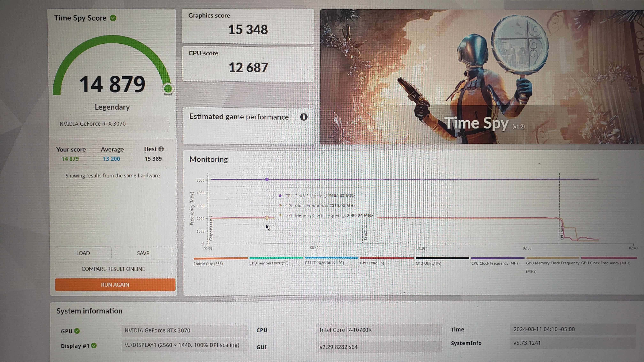Toggle the CPU Utility (%) series

pyautogui.click(x=442, y=261)
